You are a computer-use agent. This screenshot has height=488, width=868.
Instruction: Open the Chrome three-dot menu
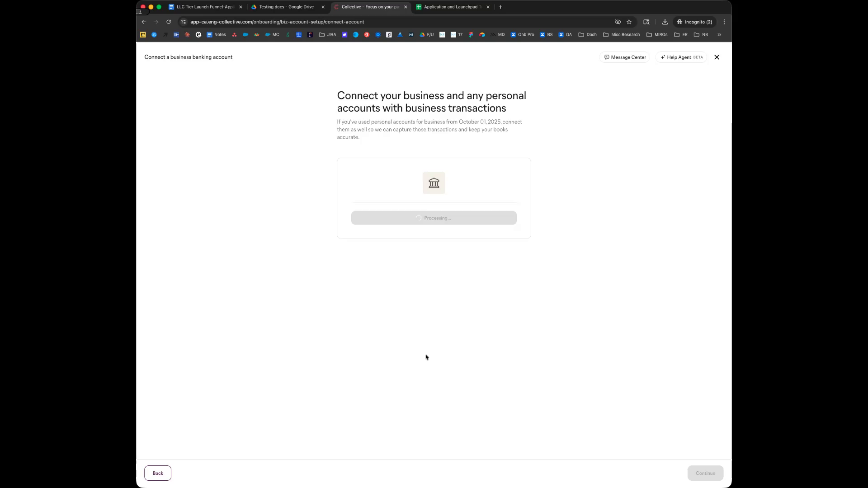pos(724,22)
